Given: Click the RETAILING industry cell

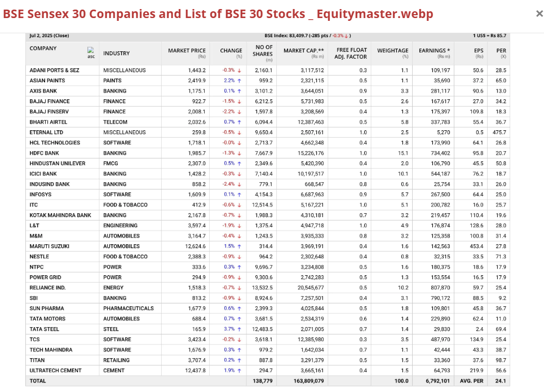Looking at the screenshot, I should [x=116, y=360].
